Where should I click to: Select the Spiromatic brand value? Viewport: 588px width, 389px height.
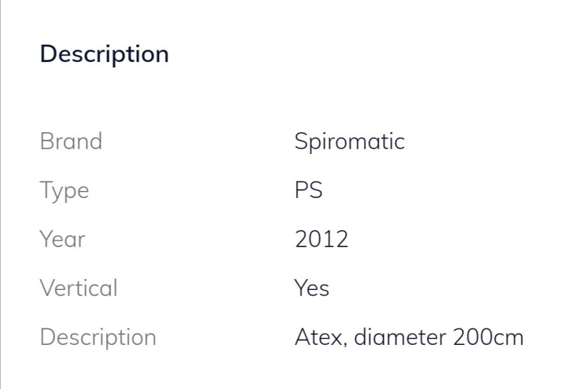coord(350,141)
